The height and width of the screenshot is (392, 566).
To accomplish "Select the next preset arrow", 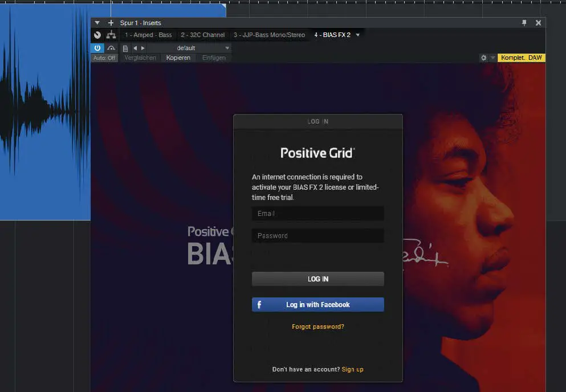I will pyautogui.click(x=141, y=48).
